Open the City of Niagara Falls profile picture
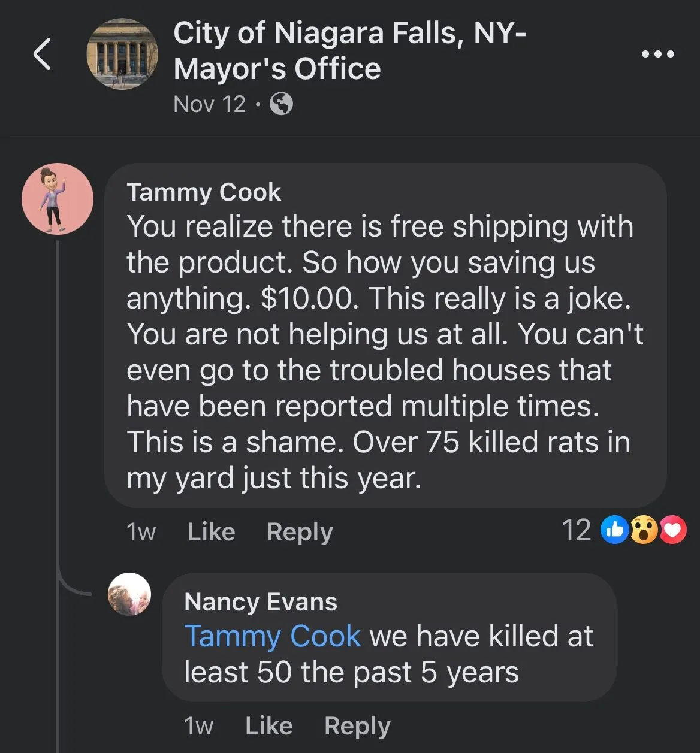 coord(123,54)
